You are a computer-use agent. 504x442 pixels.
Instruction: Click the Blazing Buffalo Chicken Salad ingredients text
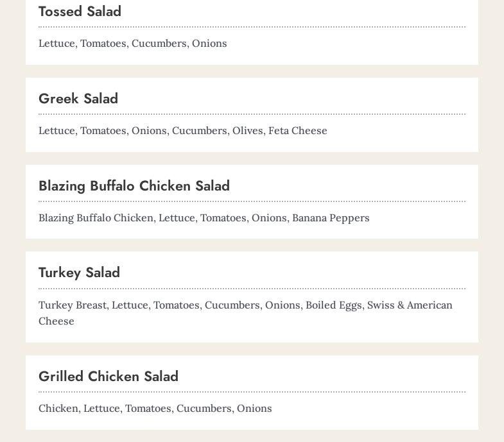click(x=204, y=218)
